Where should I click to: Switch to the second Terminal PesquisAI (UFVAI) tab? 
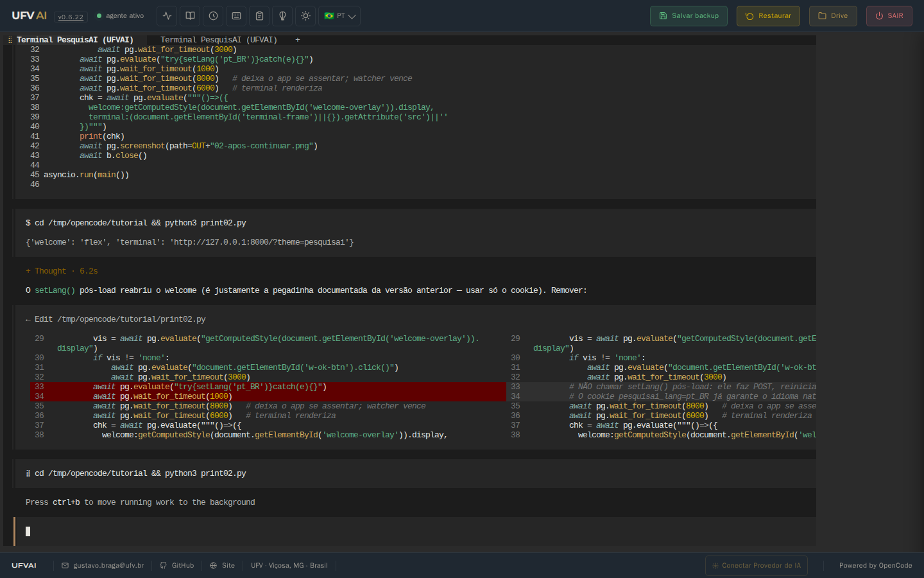[x=219, y=40]
